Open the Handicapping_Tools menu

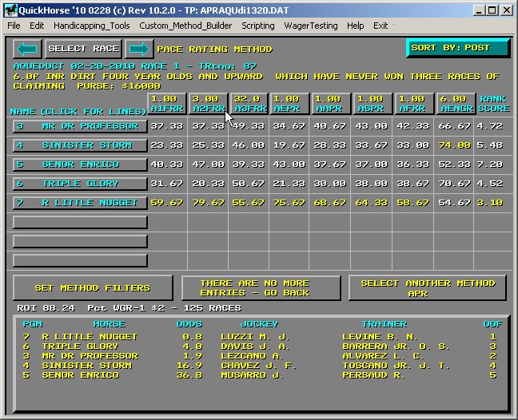pyautogui.click(x=91, y=26)
